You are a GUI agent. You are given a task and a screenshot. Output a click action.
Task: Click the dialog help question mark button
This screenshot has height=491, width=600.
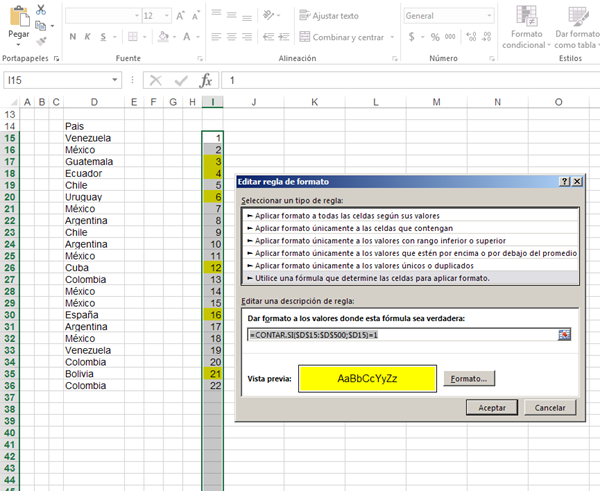pyautogui.click(x=565, y=181)
